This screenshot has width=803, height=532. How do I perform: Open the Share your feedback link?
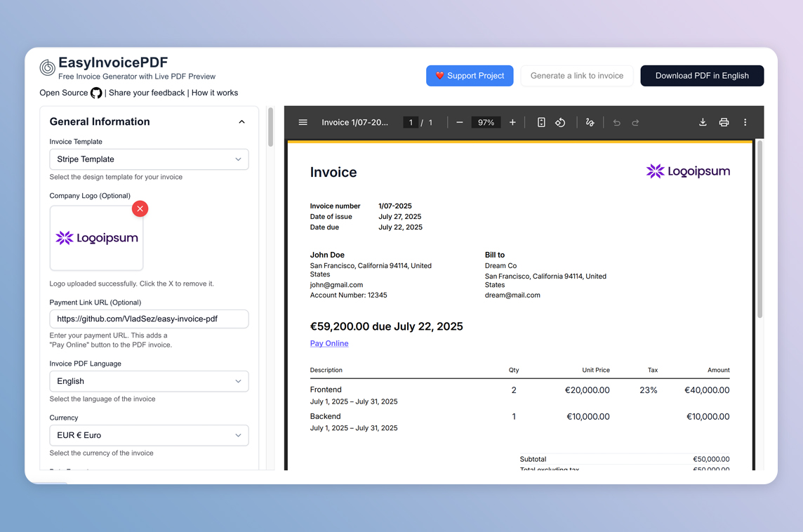coord(147,93)
